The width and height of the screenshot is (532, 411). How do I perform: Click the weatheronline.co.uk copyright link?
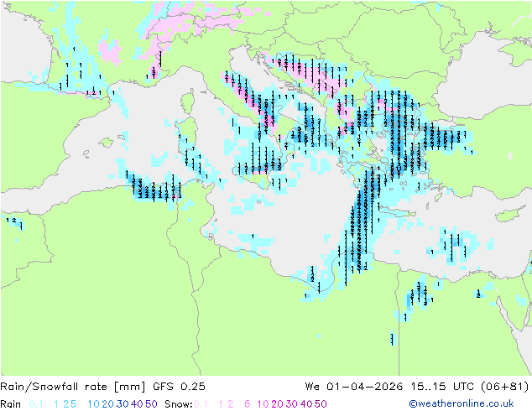click(462, 403)
